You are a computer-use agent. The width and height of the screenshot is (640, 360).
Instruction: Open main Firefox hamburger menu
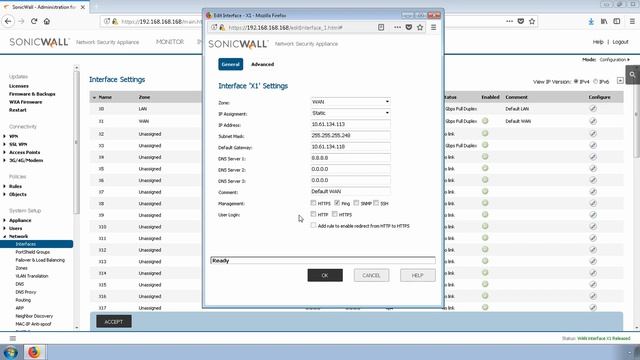632,21
